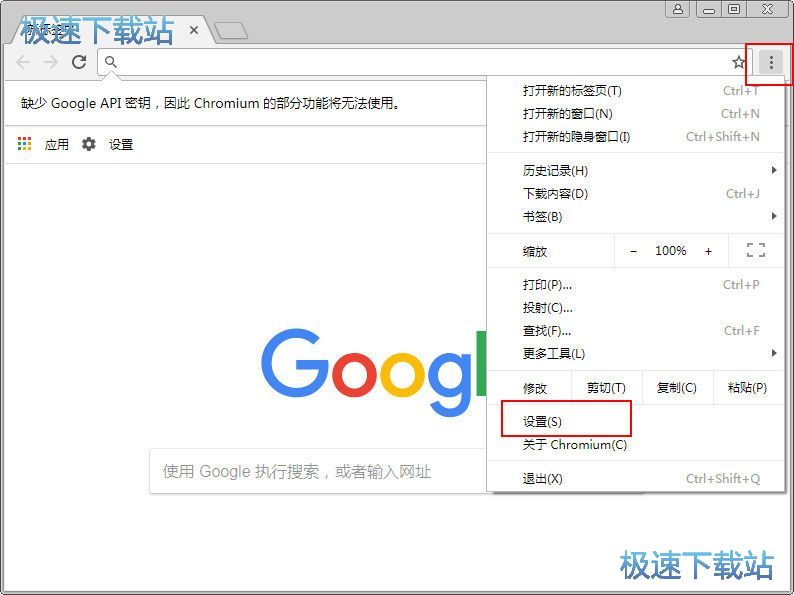Decrease zoom with minus button
Viewport: 794px width, 595px height.
[x=633, y=251]
